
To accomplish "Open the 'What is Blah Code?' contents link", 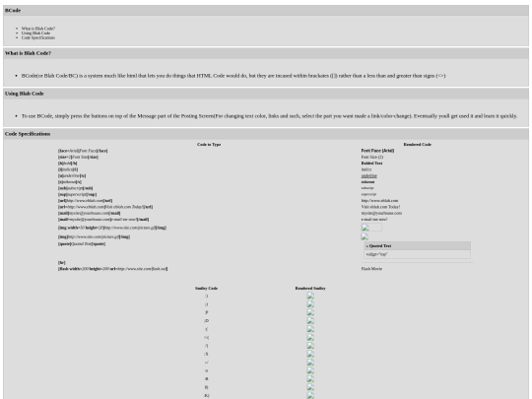I will click(38, 29).
